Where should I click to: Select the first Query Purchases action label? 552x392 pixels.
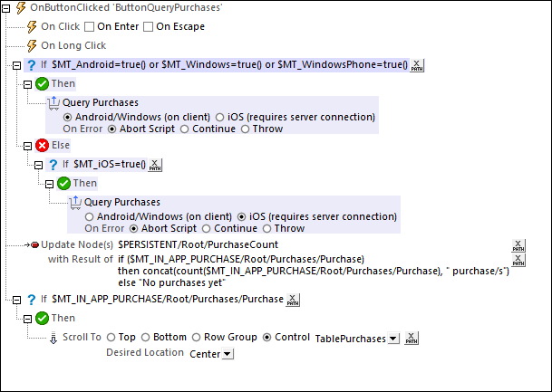click(101, 102)
